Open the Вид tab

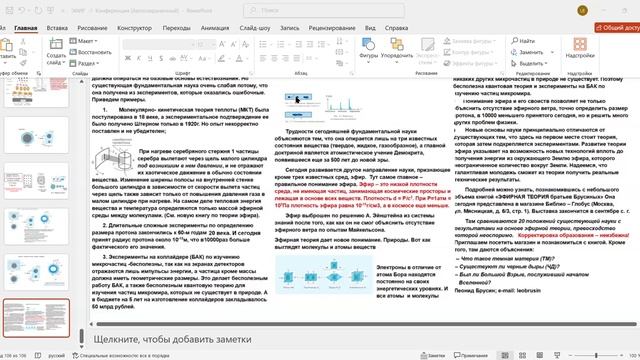pos(370,28)
